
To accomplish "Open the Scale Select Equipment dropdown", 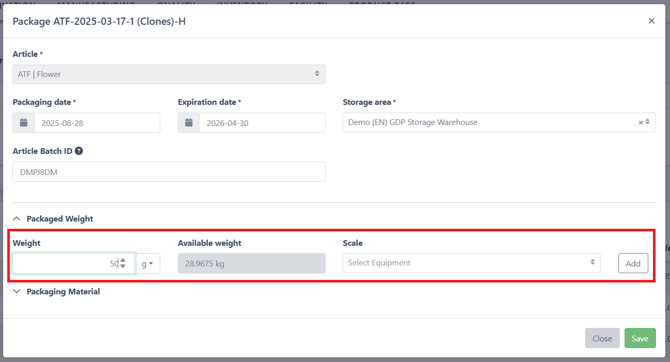I will click(x=471, y=263).
